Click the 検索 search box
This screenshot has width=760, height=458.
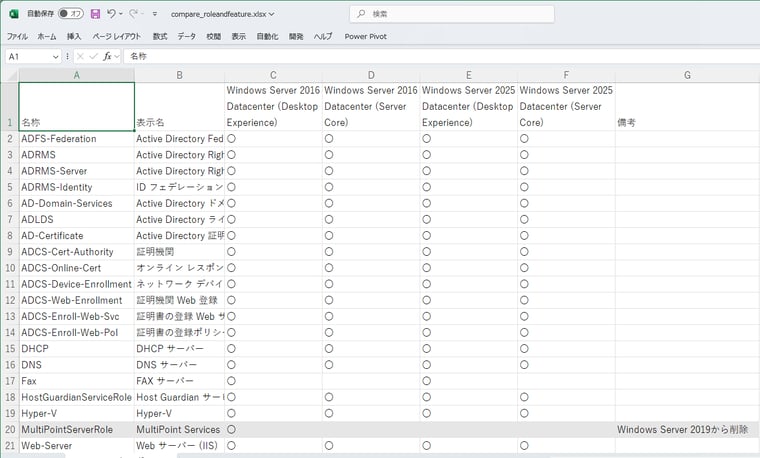pos(450,14)
